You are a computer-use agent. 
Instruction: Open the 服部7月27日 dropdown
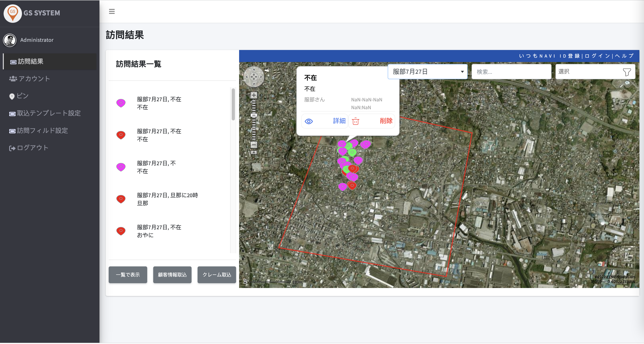[x=427, y=72]
